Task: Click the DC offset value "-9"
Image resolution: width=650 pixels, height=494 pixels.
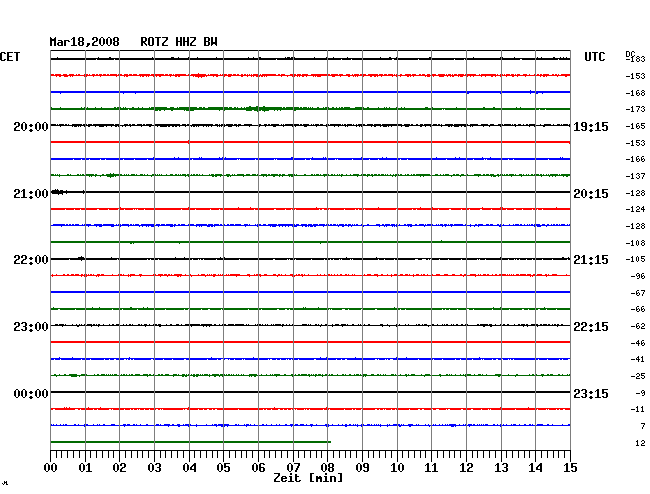Action: click(x=641, y=393)
